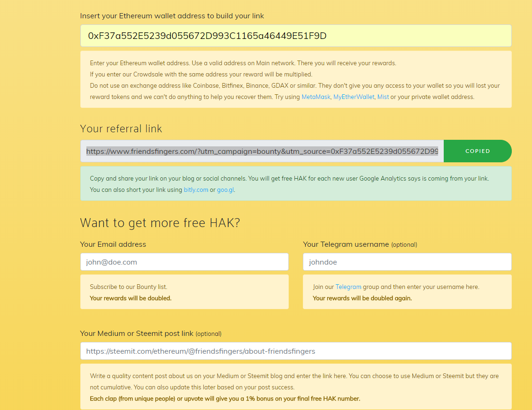The image size is (532, 410).
Task: Focus the Telegram username field with johndoe placeholder
Action: [x=407, y=262]
